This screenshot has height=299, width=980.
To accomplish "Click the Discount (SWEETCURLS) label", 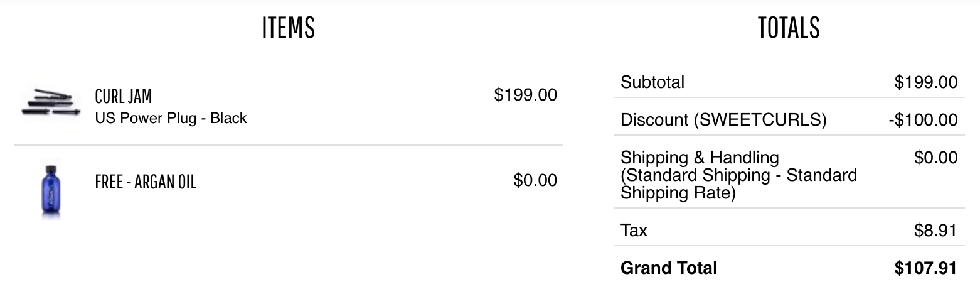I will pyautogui.click(x=723, y=120).
